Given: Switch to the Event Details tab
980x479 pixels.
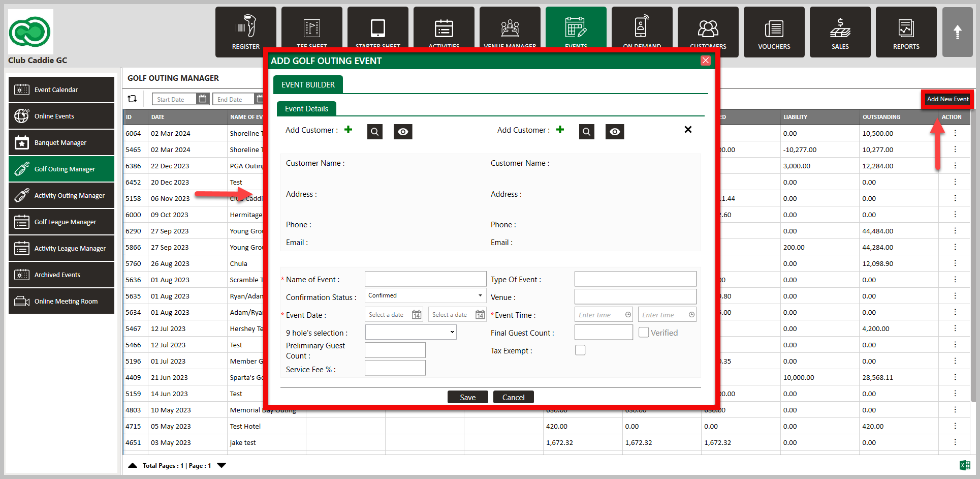Looking at the screenshot, I should point(306,109).
